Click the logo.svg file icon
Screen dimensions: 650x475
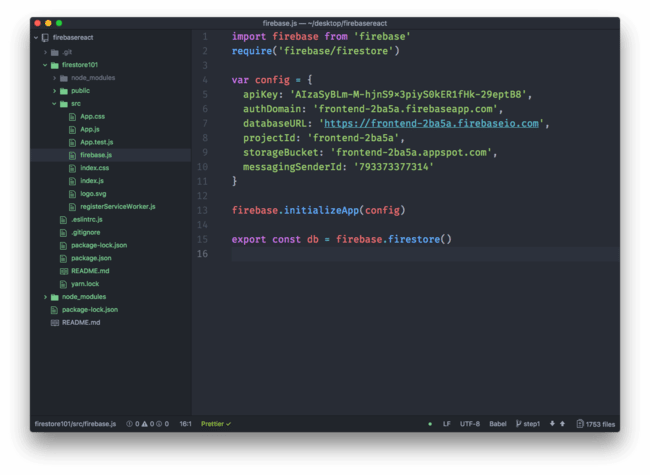click(73, 193)
